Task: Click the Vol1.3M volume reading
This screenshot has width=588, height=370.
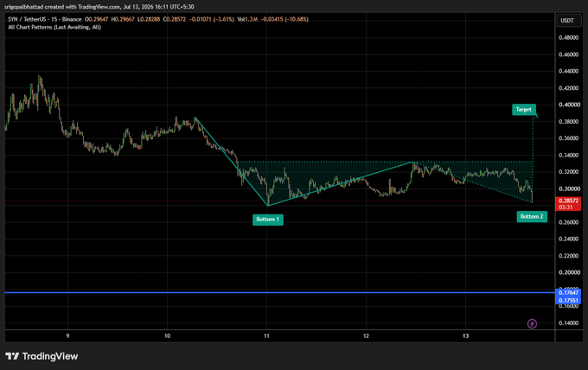Action: point(247,19)
